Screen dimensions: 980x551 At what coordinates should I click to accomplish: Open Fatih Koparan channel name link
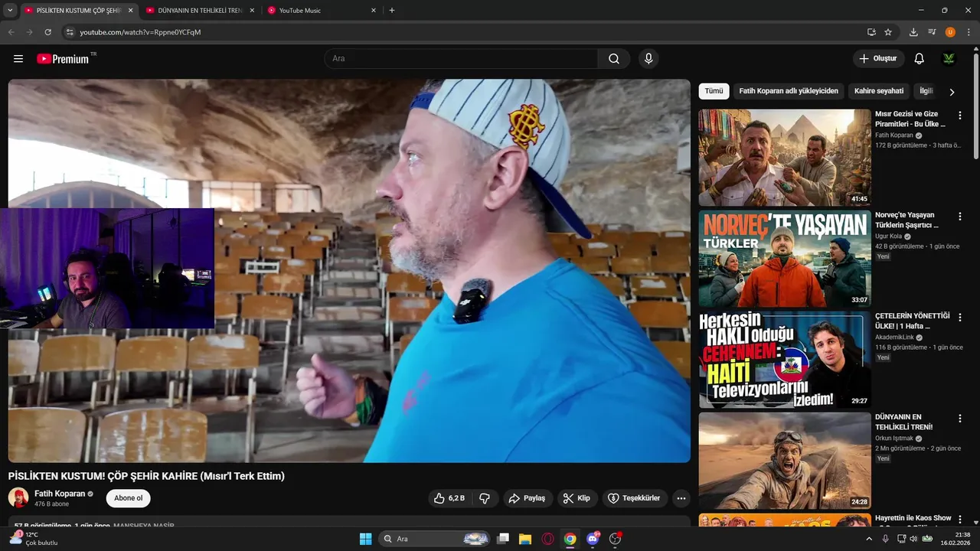pyautogui.click(x=60, y=494)
